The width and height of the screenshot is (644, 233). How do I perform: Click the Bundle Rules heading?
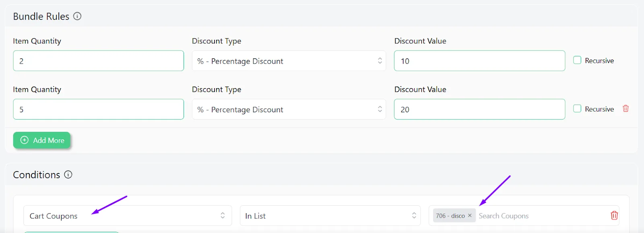(x=41, y=16)
